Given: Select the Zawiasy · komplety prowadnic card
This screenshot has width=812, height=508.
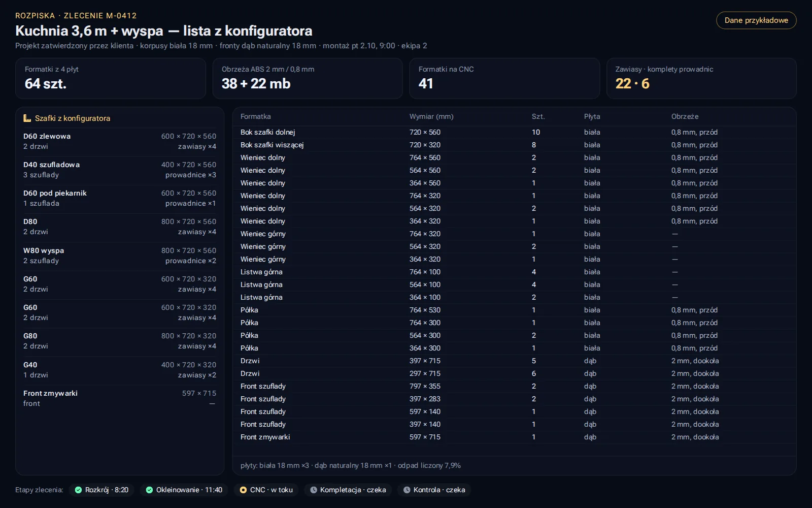Looking at the screenshot, I should (701, 78).
